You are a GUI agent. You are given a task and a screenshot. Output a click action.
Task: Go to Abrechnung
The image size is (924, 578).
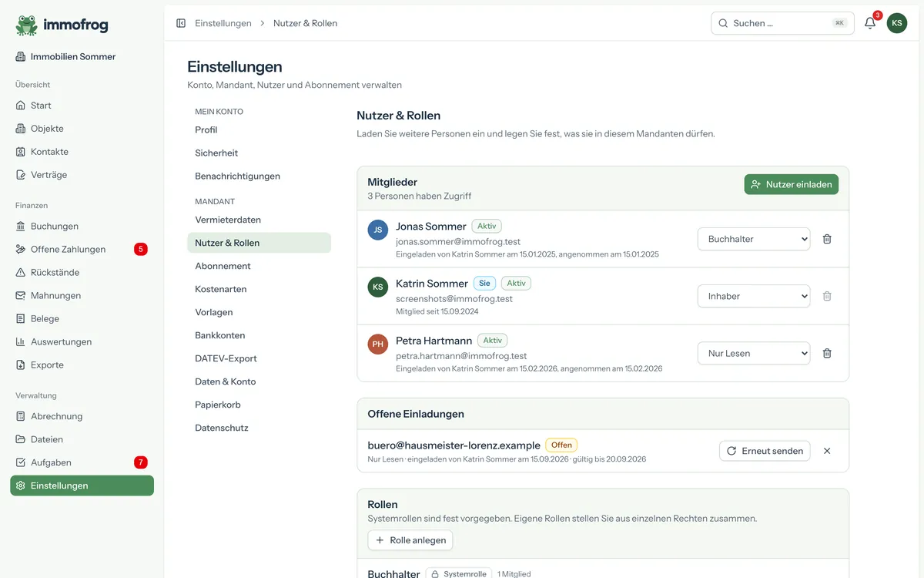tap(82, 416)
